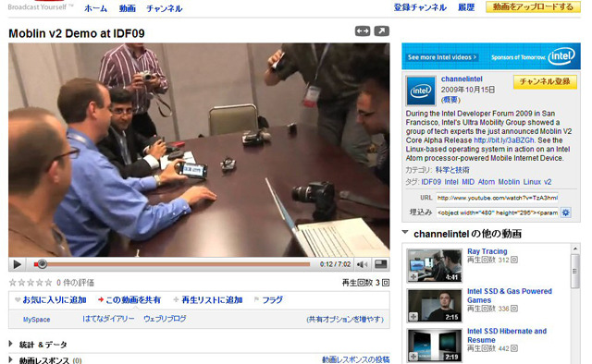The height and width of the screenshot is (364, 592).
Task: Open the ホーム menu
Action: (x=95, y=8)
